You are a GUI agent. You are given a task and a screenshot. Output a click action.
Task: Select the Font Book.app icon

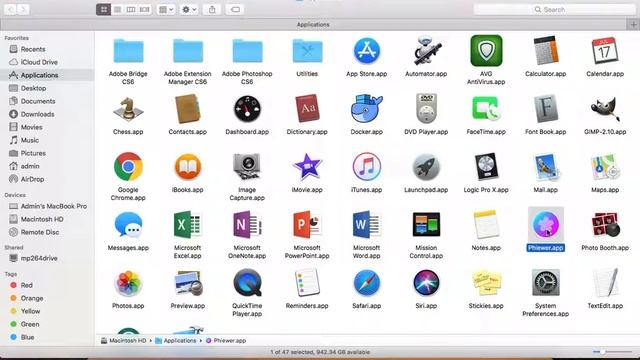tap(545, 109)
